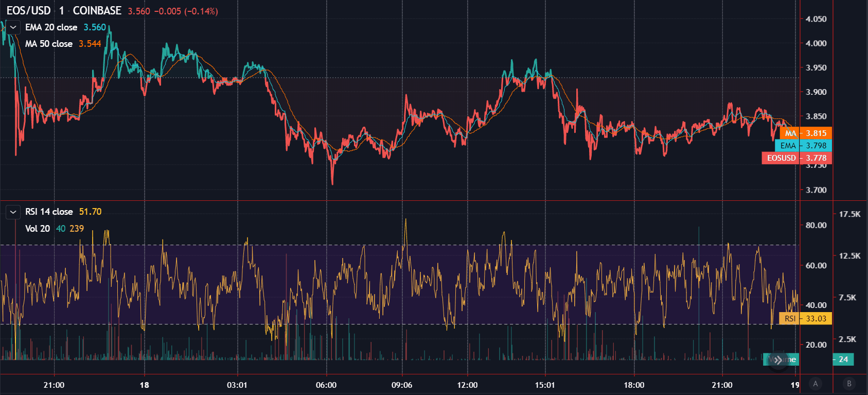Click the 12:00 time axis label
Image resolution: width=868 pixels, height=395 pixels.
coord(467,385)
